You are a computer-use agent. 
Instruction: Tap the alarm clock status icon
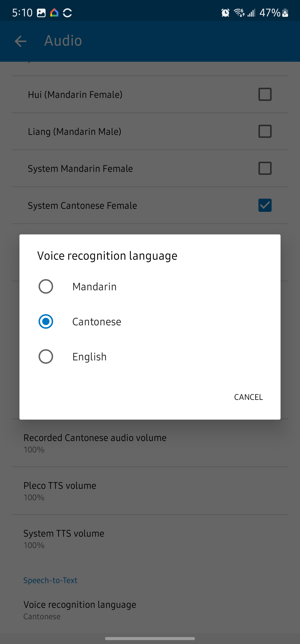pyautogui.click(x=225, y=13)
